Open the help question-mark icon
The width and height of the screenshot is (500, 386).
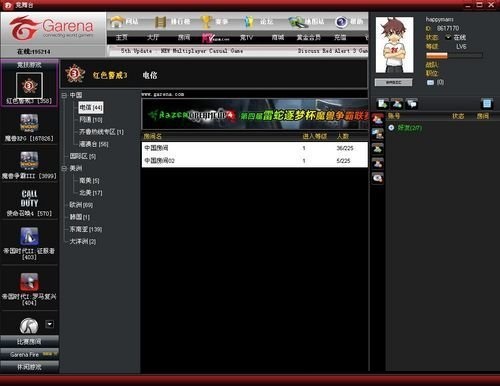[341, 22]
